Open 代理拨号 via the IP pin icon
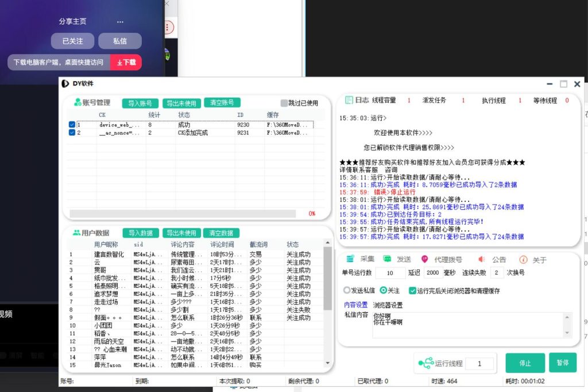The width and height of the screenshot is (588, 392). pyautogui.click(x=424, y=260)
